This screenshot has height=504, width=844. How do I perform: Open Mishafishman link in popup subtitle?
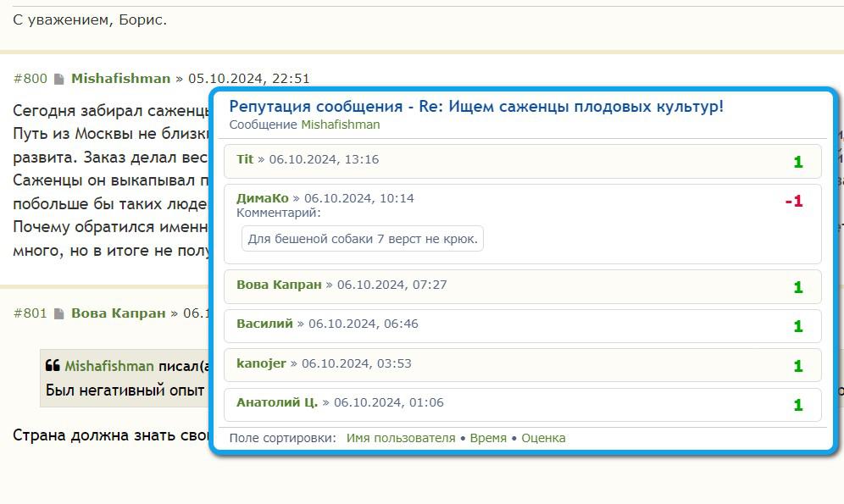[340, 125]
